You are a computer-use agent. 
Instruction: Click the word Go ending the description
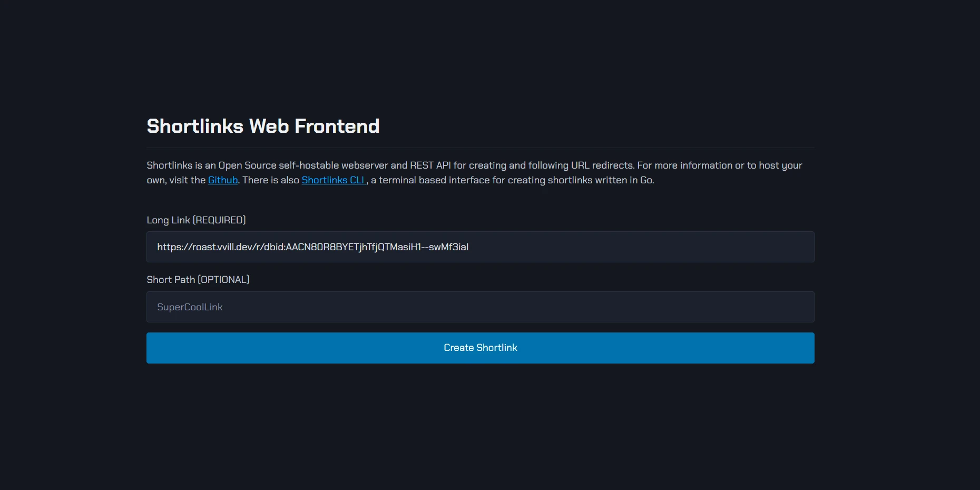coord(646,180)
